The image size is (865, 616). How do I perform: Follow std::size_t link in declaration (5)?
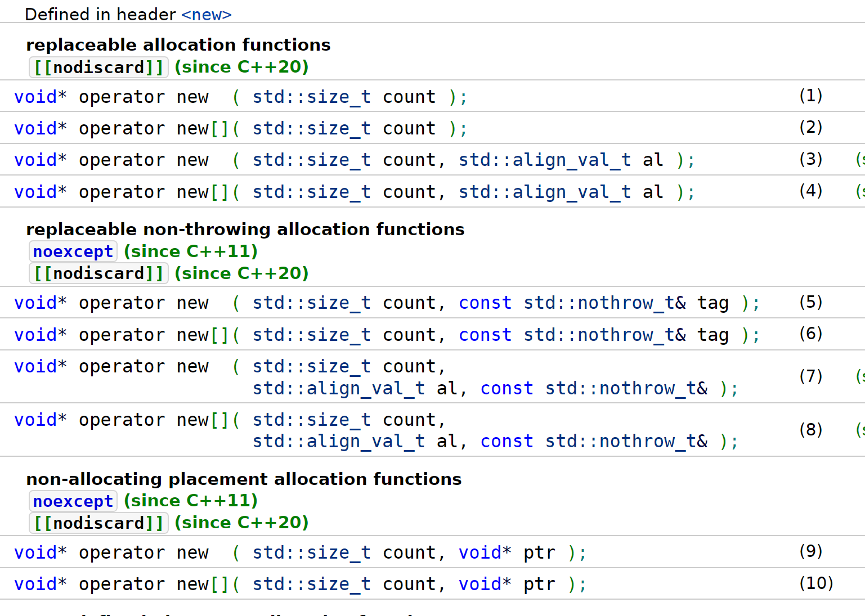[x=311, y=303]
